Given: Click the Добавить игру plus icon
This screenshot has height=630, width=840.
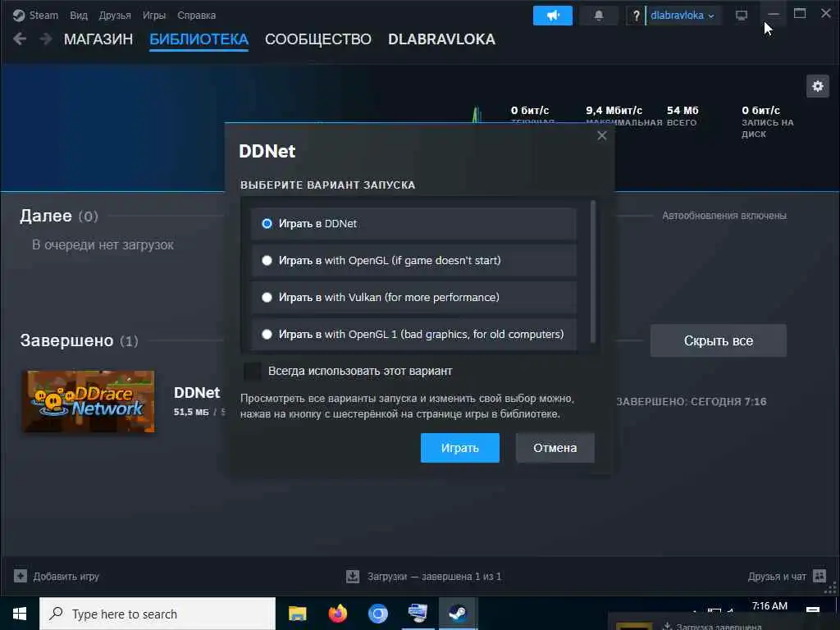Looking at the screenshot, I should (x=20, y=576).
